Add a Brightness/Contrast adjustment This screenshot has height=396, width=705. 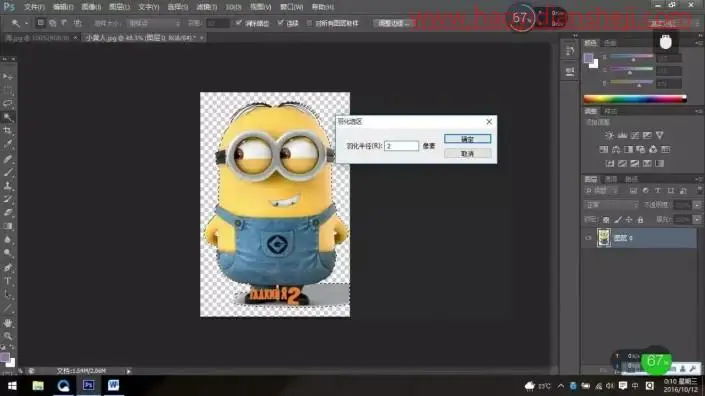coord(609,135)
